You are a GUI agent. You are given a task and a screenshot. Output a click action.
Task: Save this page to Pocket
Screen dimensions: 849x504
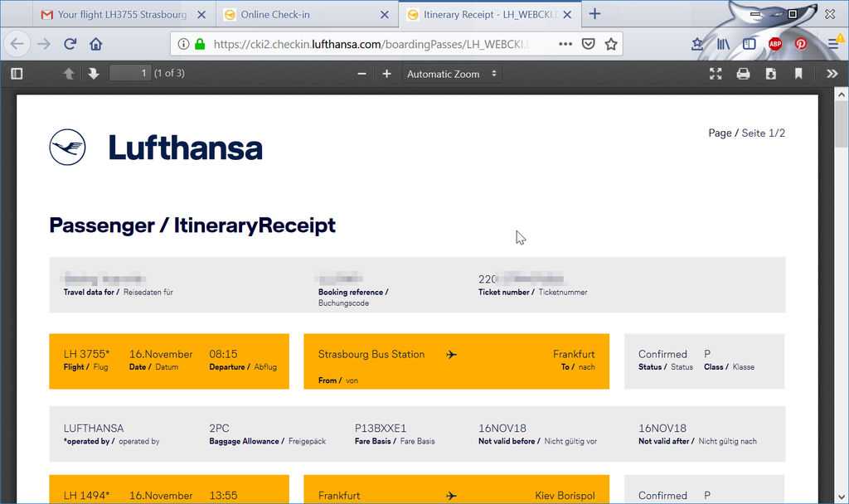(x=589, y=44)
